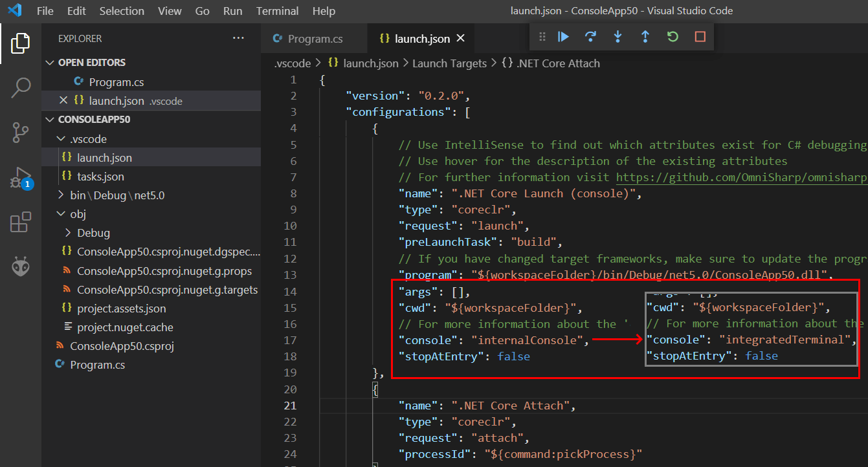
Task: Select launch.json .vscode entry in Open Editors
Action: coord(151,101)
